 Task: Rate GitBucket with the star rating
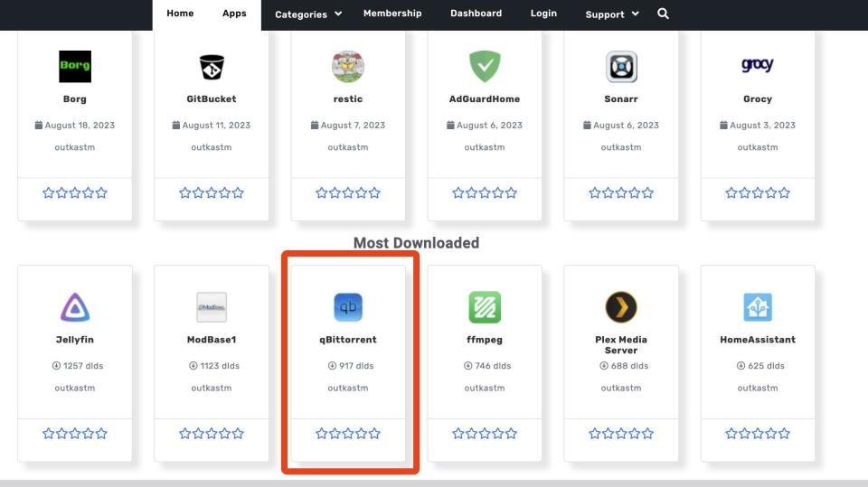(212, 192)
